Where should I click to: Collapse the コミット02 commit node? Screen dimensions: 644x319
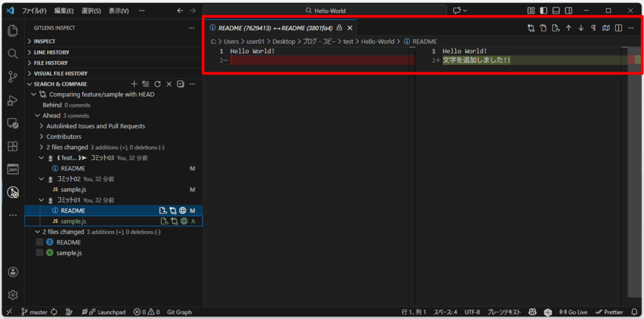pyautogui.click(x=41, y=179)
